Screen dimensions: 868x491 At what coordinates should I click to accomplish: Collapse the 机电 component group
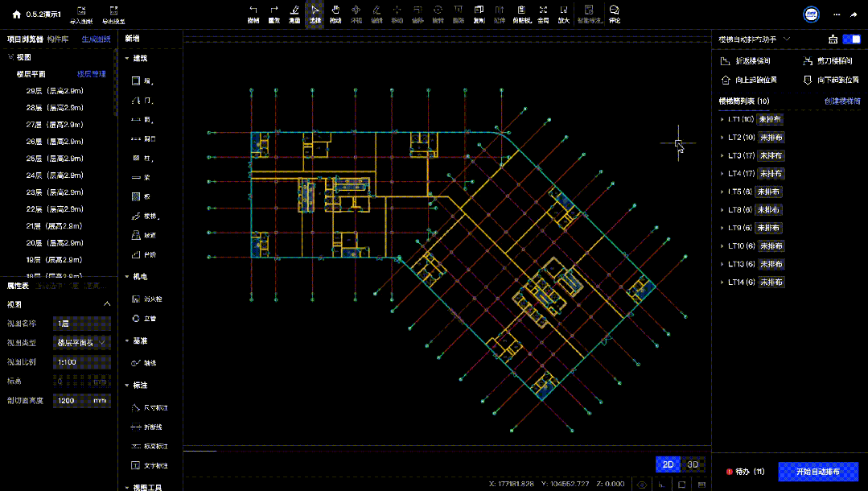tap(127, 277)
